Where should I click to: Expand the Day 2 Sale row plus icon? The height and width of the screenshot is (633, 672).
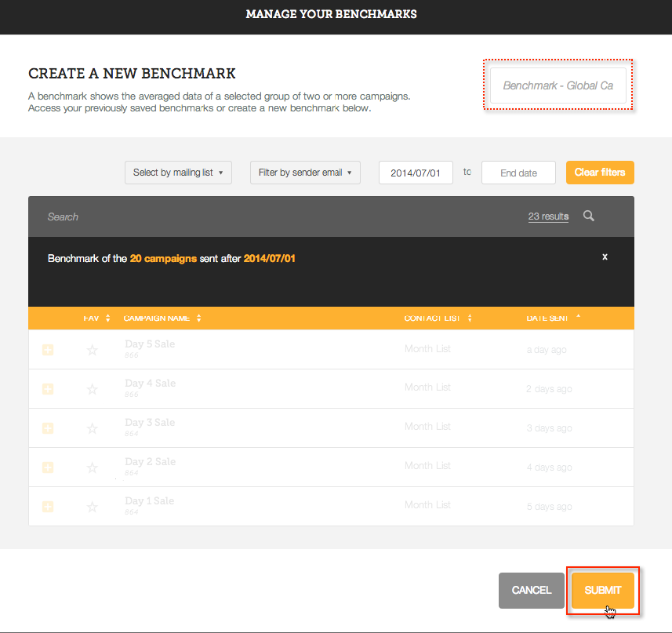(x=48, y=467)
